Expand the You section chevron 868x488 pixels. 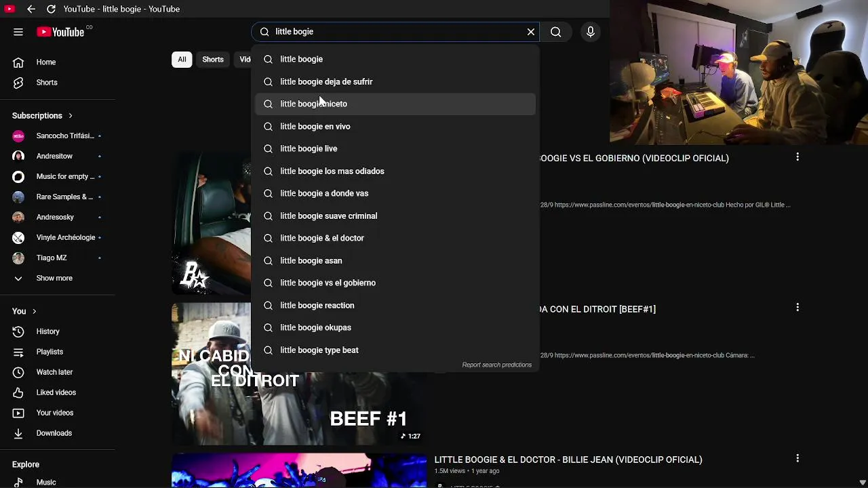click(x=34, y=311)
